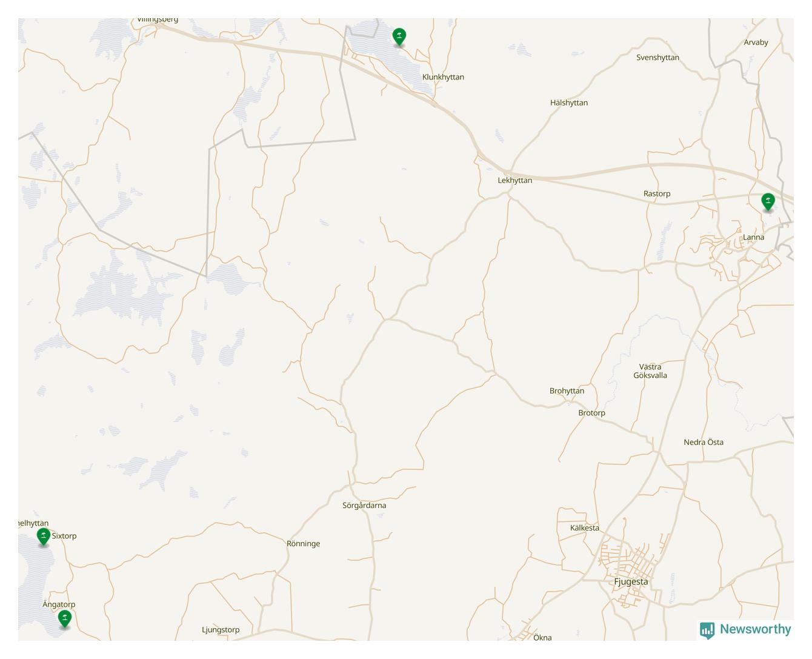Open the Newsworthy logo link

[745, 630]
